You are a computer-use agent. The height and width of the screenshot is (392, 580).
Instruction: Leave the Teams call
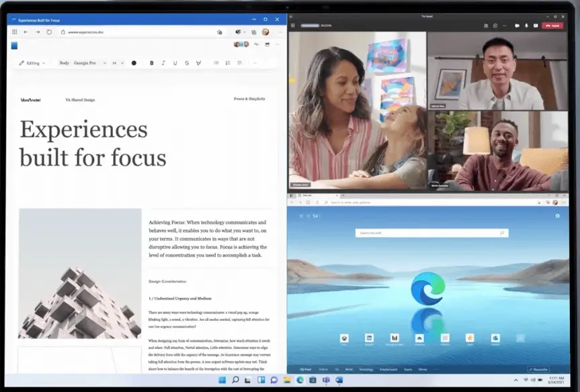click(x=552, y=26)
